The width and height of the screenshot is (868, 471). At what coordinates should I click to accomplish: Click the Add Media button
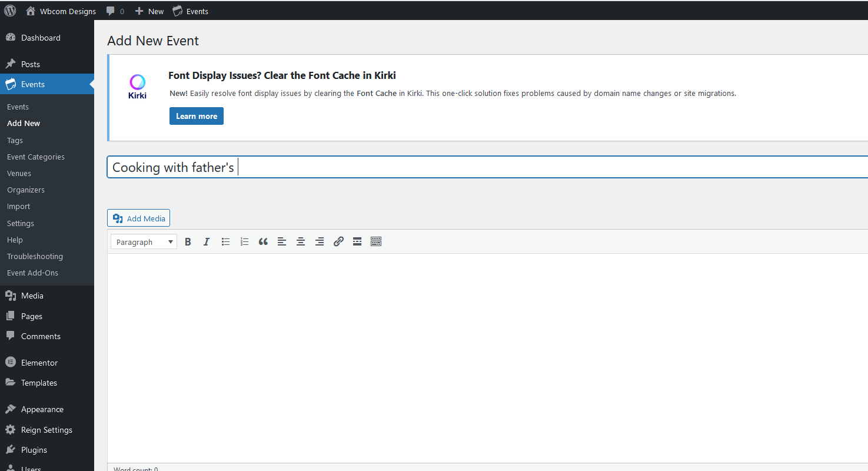point(139,218)
